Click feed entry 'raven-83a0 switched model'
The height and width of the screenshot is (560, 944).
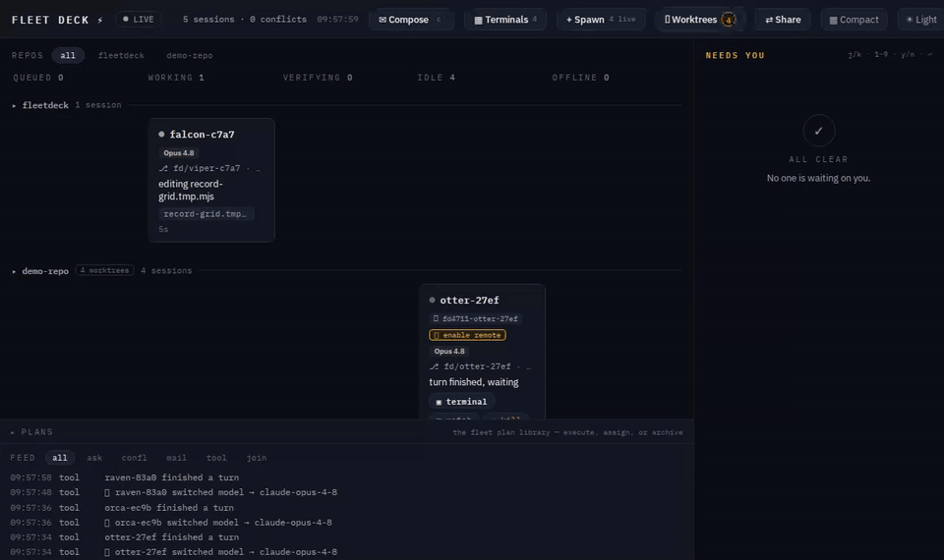coord(221,492)
